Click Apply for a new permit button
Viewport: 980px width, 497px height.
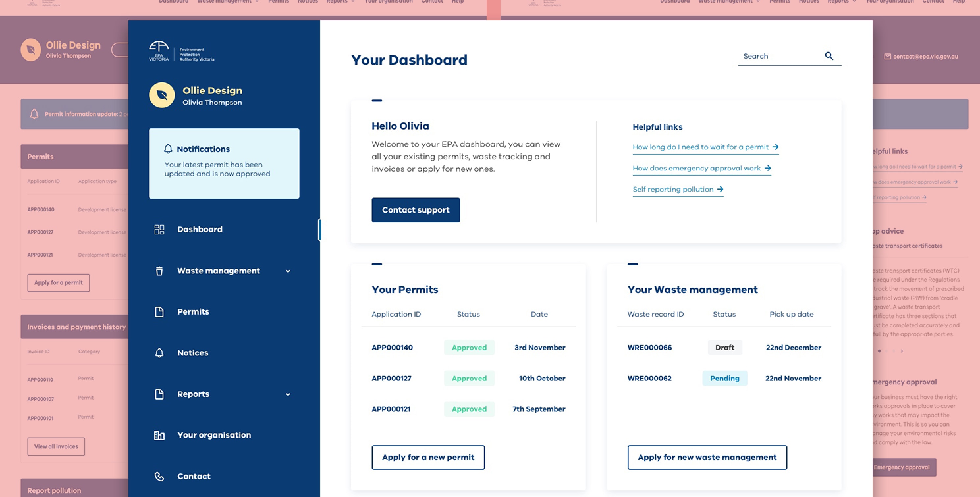[428, 457]
